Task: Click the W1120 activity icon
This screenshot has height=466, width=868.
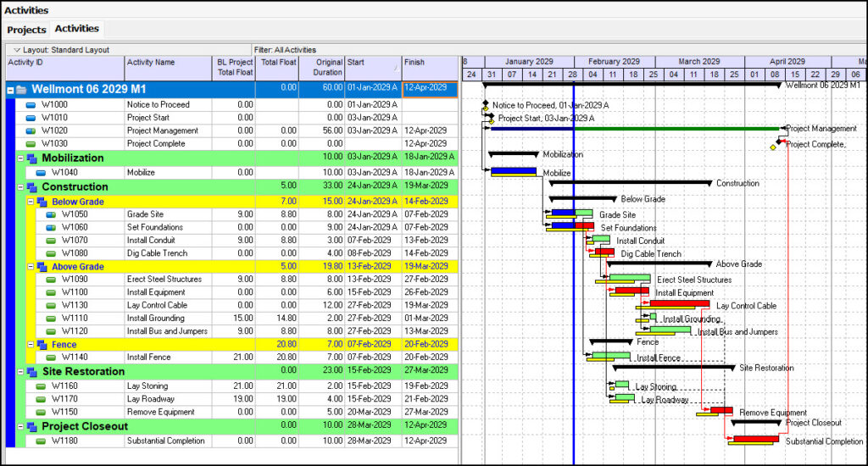Action: [51, 331]
